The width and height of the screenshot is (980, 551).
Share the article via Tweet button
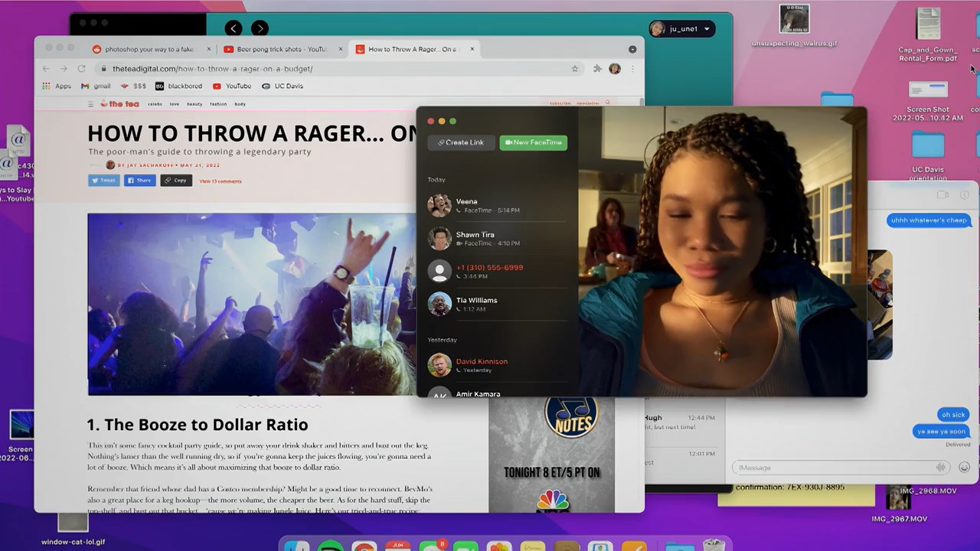[x=103, y=181]
